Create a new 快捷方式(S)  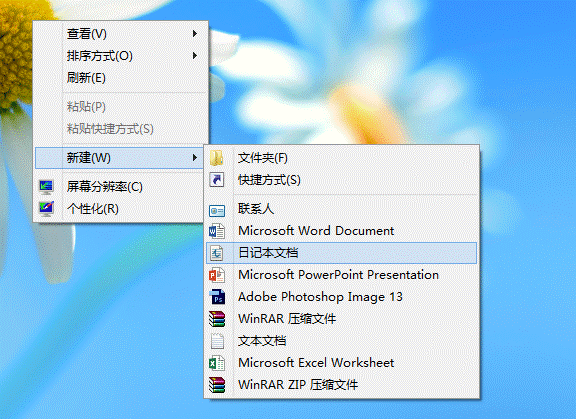342,180
